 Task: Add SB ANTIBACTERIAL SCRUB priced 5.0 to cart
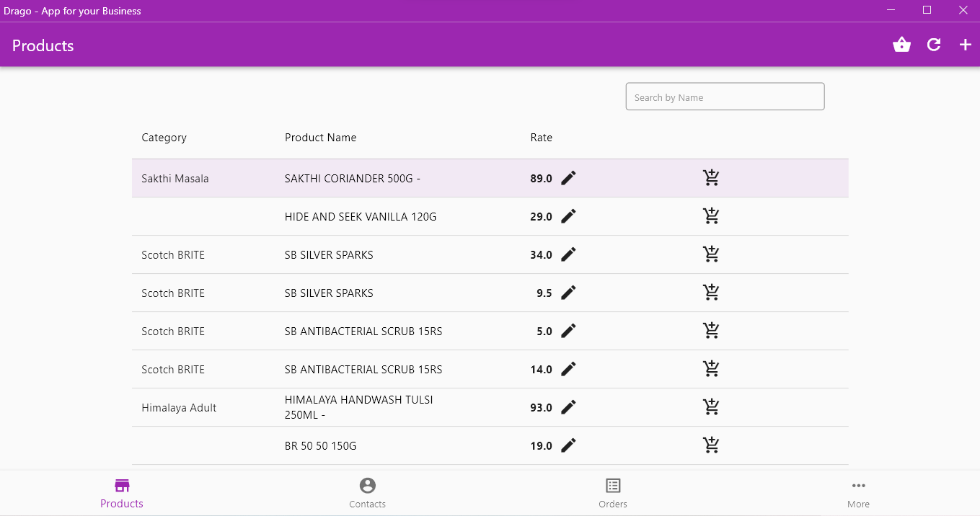[712, 331]
